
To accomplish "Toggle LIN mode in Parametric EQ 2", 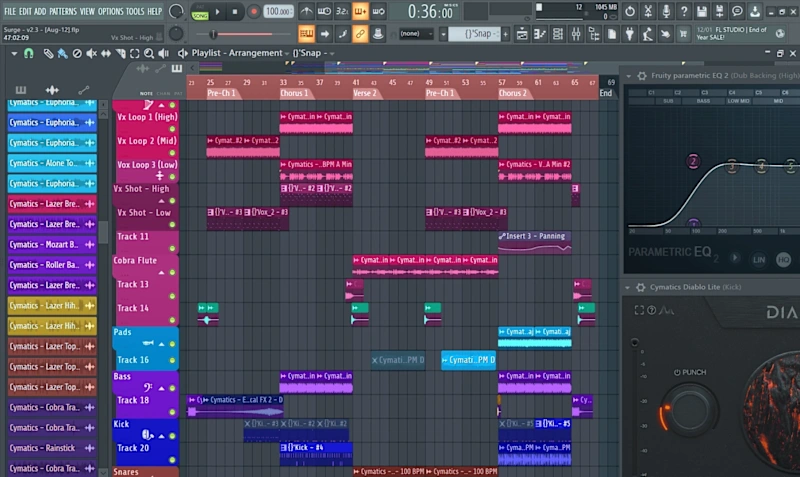I will click(759, 260).
